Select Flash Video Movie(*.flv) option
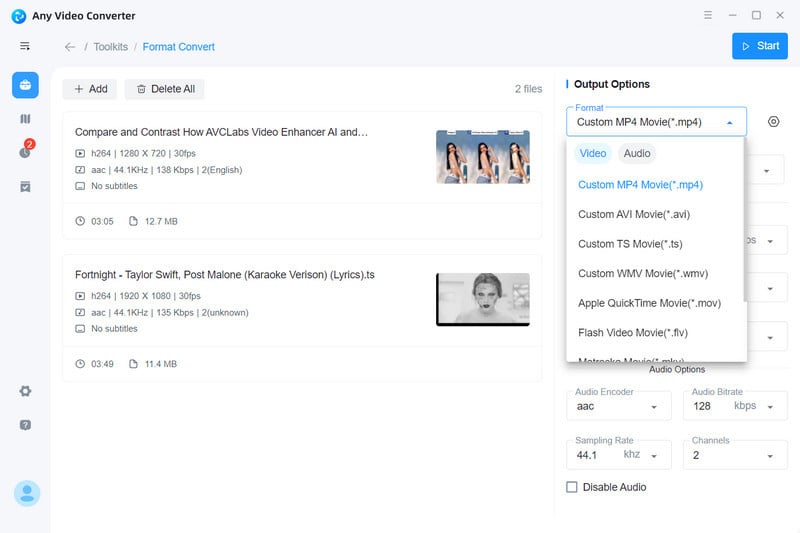The height and width of the screenshot is (533, 800). 655,333
